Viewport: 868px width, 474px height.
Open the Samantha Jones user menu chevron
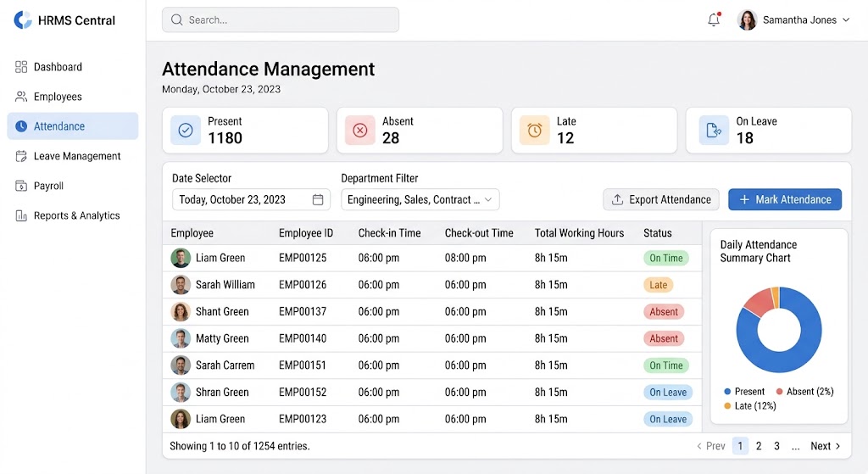846,20
